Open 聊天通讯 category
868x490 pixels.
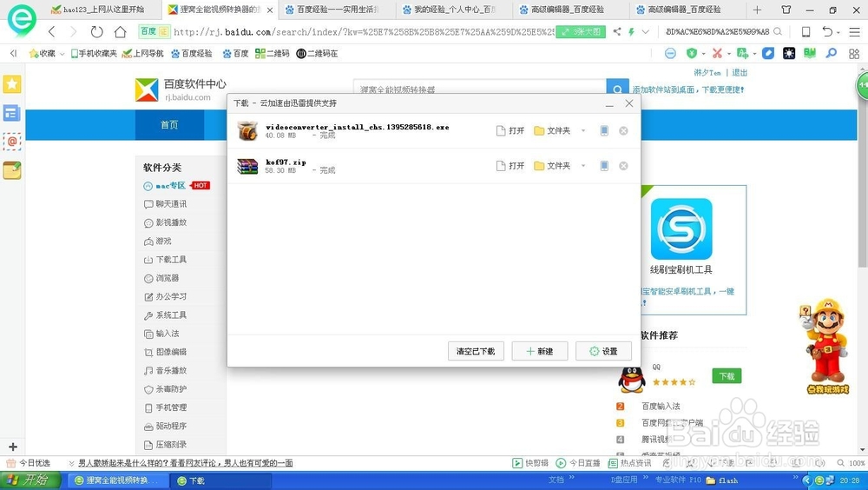(165, 204)
